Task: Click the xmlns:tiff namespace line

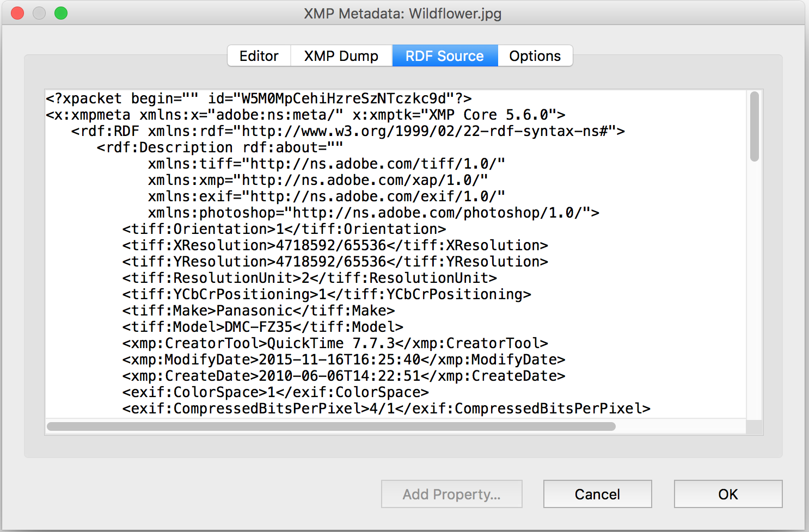Action: coord(327,164)
